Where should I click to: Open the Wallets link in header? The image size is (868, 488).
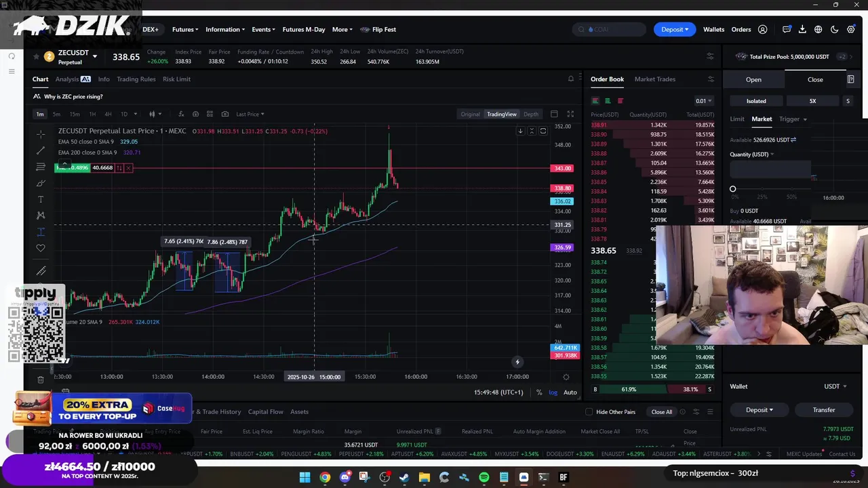tap(713, 29)
